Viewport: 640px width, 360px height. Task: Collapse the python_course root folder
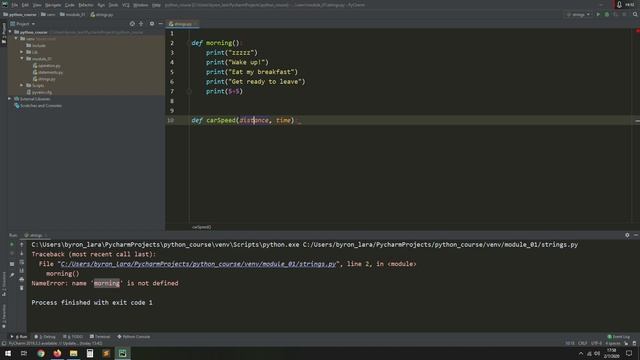(x=10, y=32)
